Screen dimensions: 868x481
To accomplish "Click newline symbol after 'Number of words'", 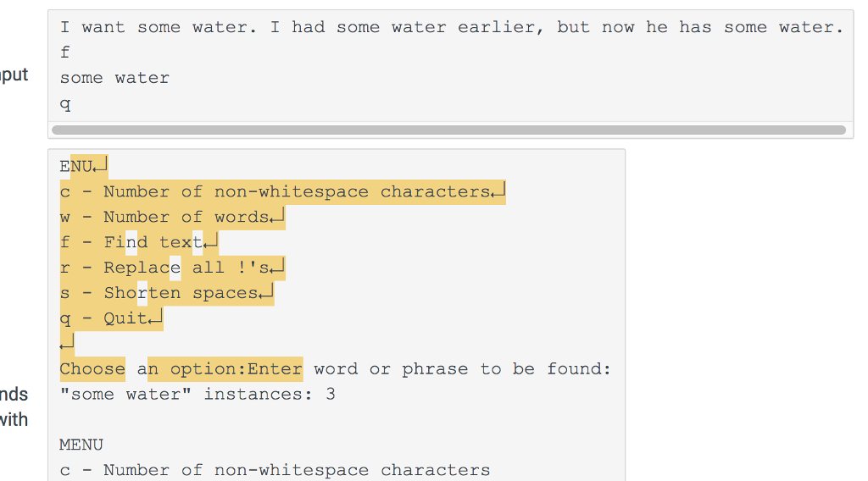I will coord(277,217).
